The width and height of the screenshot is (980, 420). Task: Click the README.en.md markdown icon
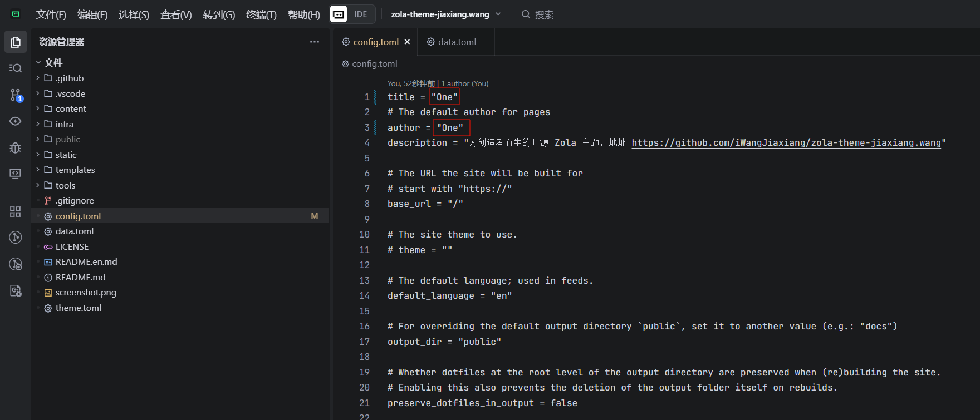48,262
